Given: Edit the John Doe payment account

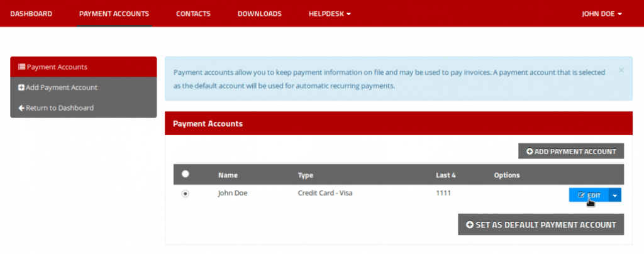Looking at the screenshot, I should (589, 196).
